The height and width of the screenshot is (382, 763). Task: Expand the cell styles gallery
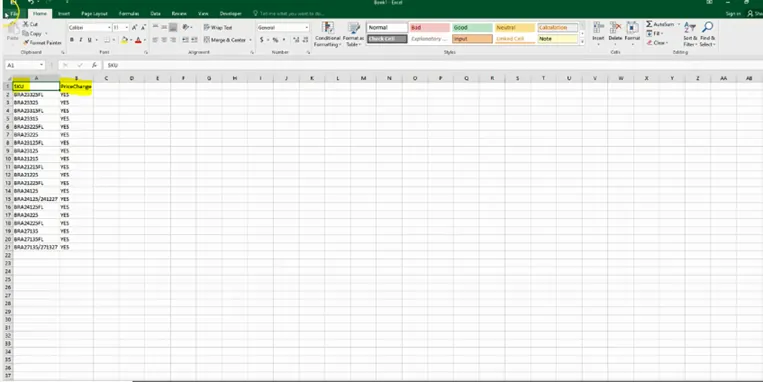point(582,42)
